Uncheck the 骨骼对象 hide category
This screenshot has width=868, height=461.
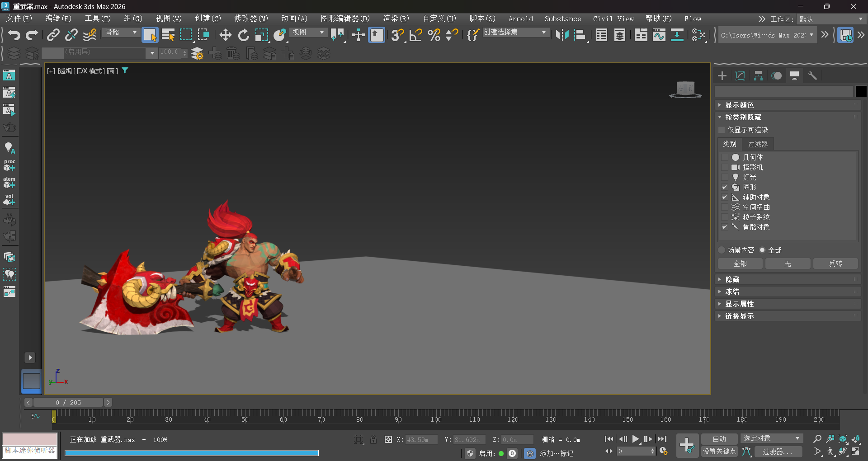click(x=725, y=227)
